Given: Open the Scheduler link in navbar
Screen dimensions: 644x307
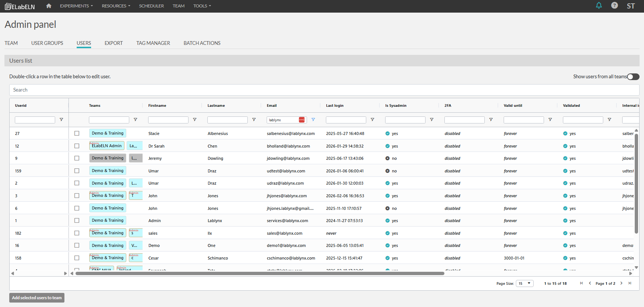Looking at the screenshot, I should tap(151, 6).
